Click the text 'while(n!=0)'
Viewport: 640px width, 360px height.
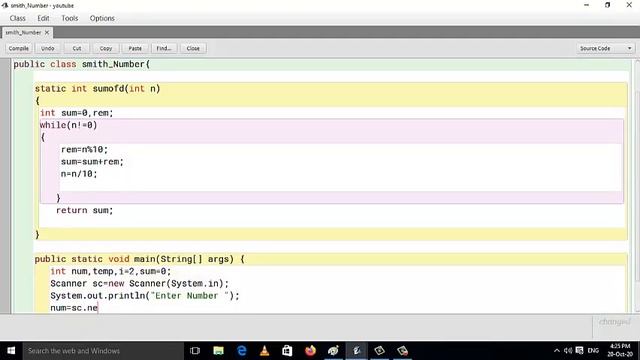69,125
